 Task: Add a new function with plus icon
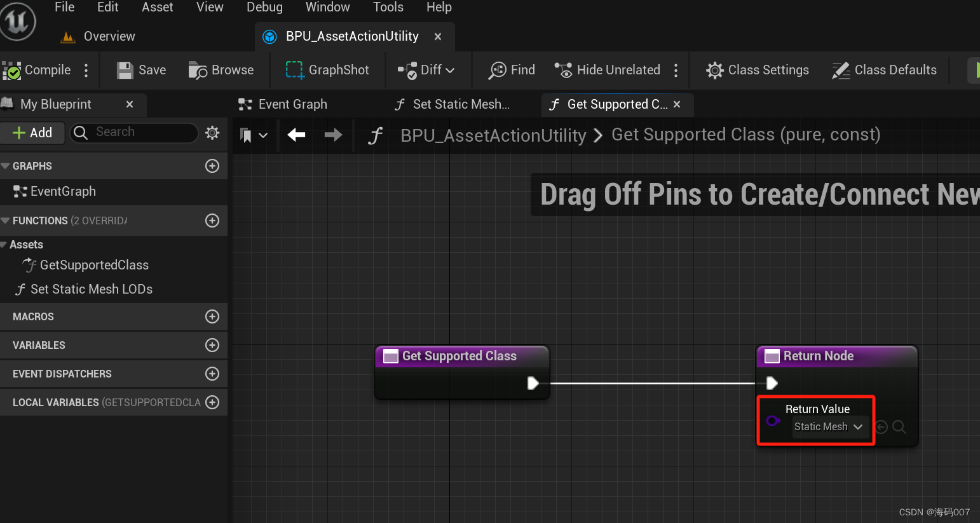tap(212, 221)
